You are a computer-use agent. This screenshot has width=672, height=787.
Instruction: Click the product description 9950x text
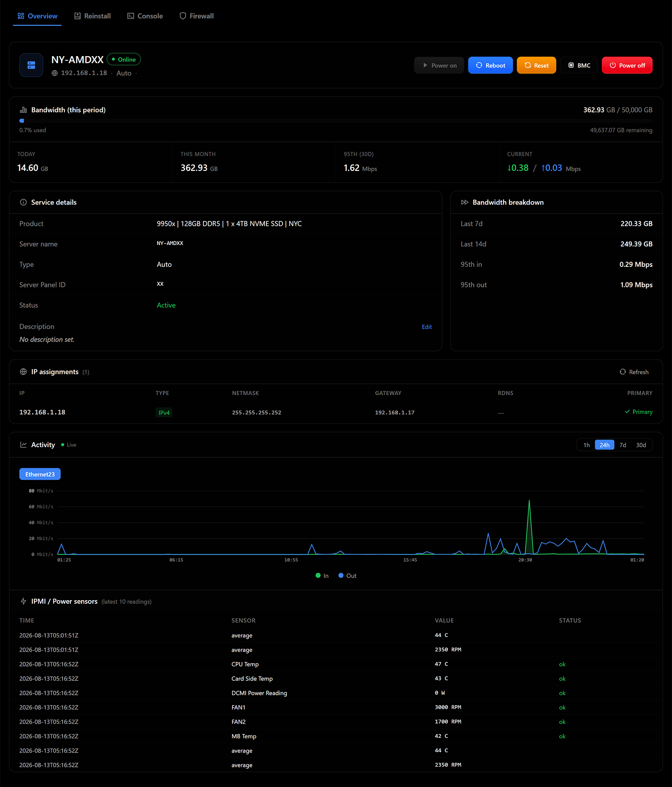[x=229, y=224]
